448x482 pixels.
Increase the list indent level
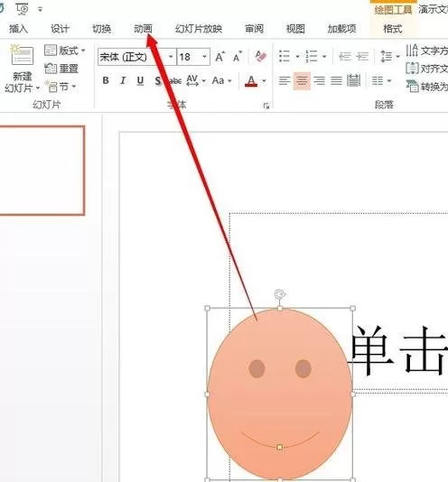tap(362, 57)
